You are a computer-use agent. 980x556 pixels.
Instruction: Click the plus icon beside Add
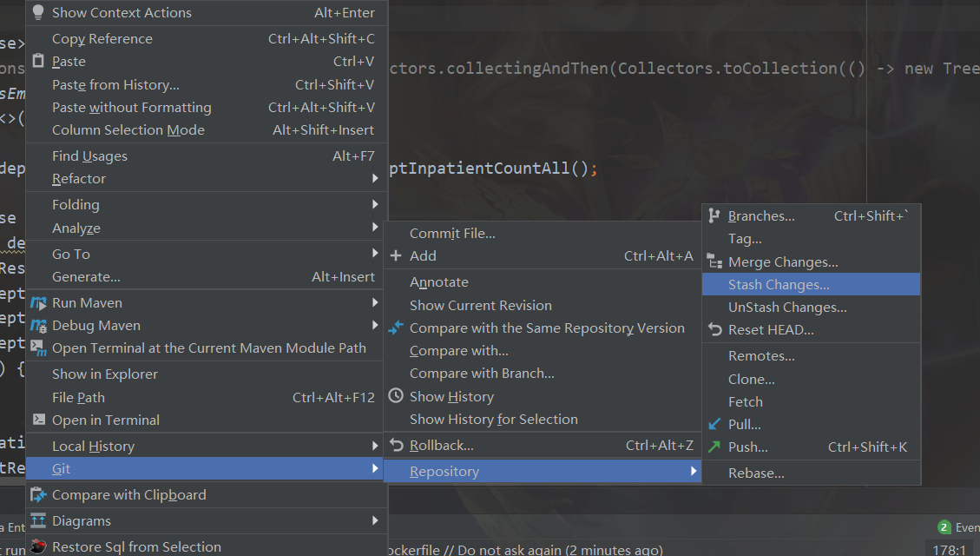coord(396,256)
